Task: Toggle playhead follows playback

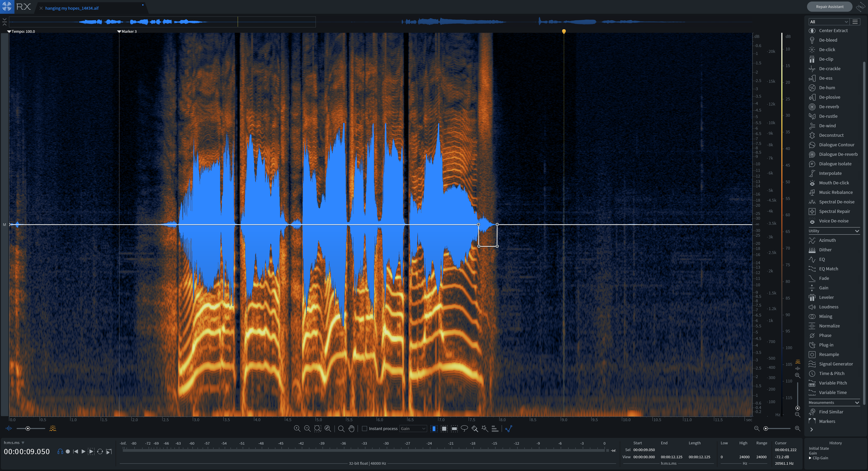Action: [x=109, y=451]
